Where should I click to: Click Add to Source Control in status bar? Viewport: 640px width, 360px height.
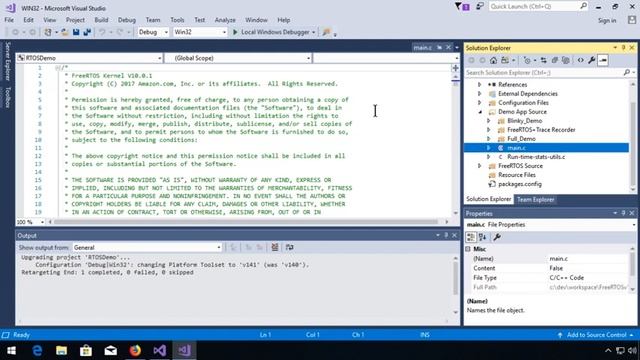pyautogui.click(x=596, y=335)
